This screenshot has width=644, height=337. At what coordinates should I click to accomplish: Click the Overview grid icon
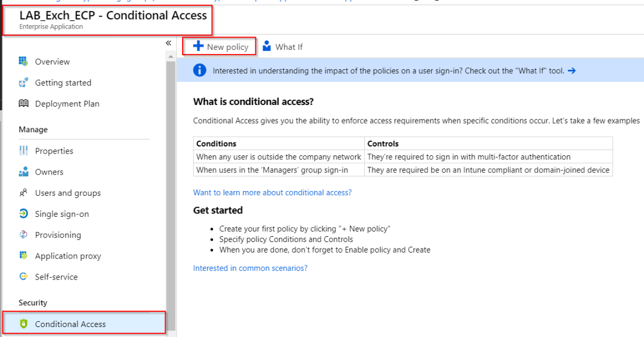[x=23, y=62]
